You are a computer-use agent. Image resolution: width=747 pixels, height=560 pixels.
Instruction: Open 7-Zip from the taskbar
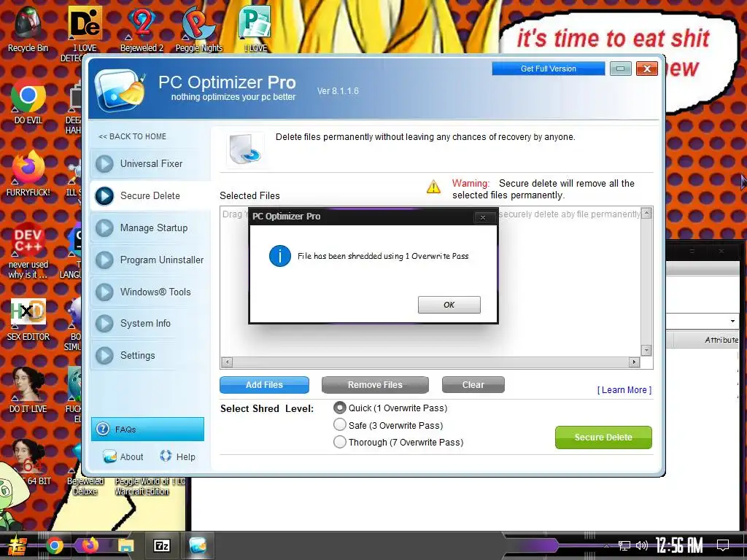[x=161, y=545]
